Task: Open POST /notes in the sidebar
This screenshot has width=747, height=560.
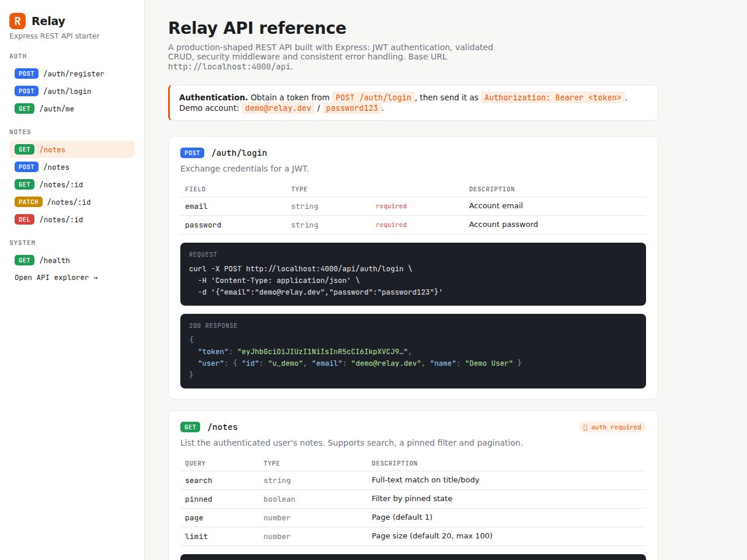Action: (72, 167)
